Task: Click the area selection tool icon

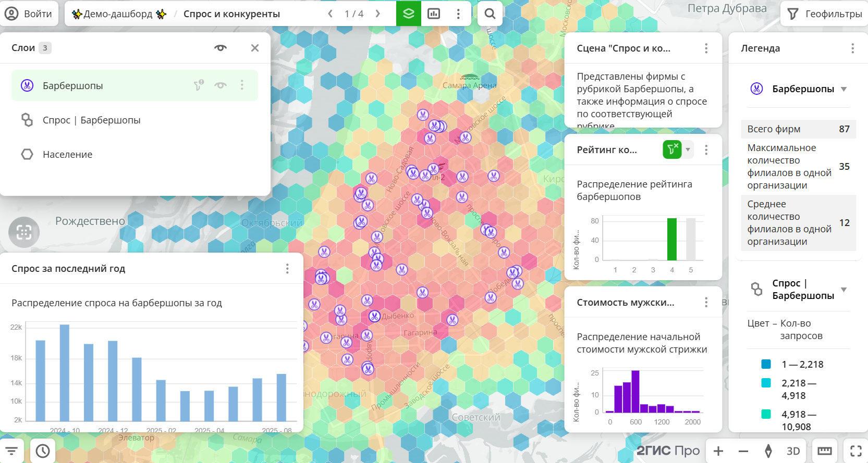Action: [24, 232]
